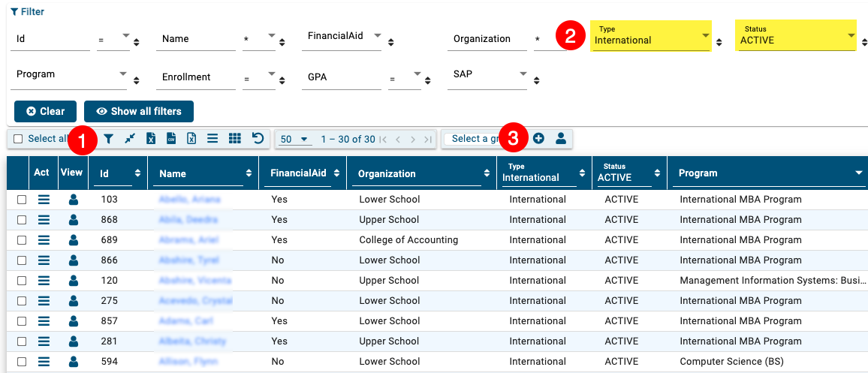
Task: Tick the checkbox for row Id 689
Action: (22, 240)
